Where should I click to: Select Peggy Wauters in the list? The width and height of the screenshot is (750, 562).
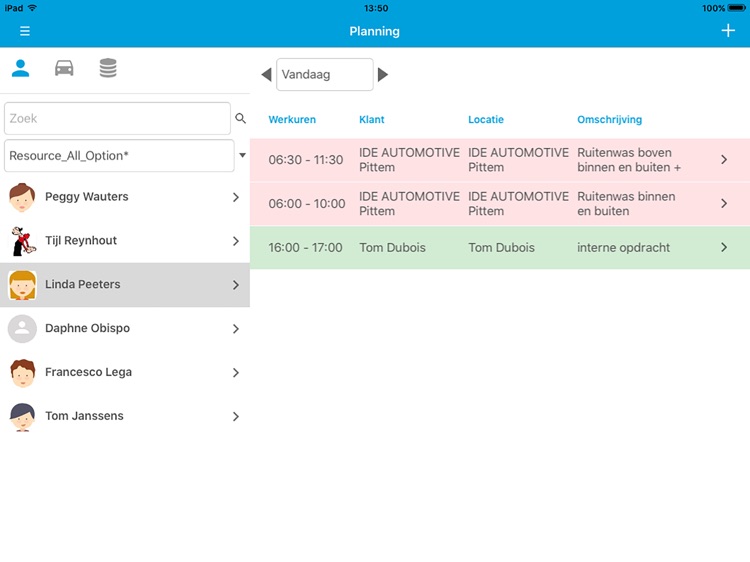pyautogui.click(x=125, y=197)
